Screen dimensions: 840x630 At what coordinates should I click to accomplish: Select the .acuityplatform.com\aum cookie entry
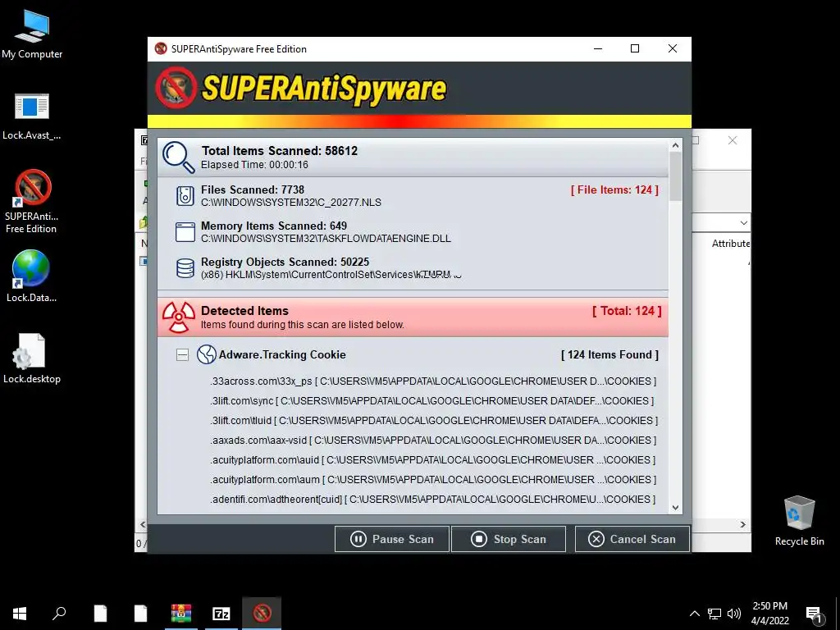(433, 479)
